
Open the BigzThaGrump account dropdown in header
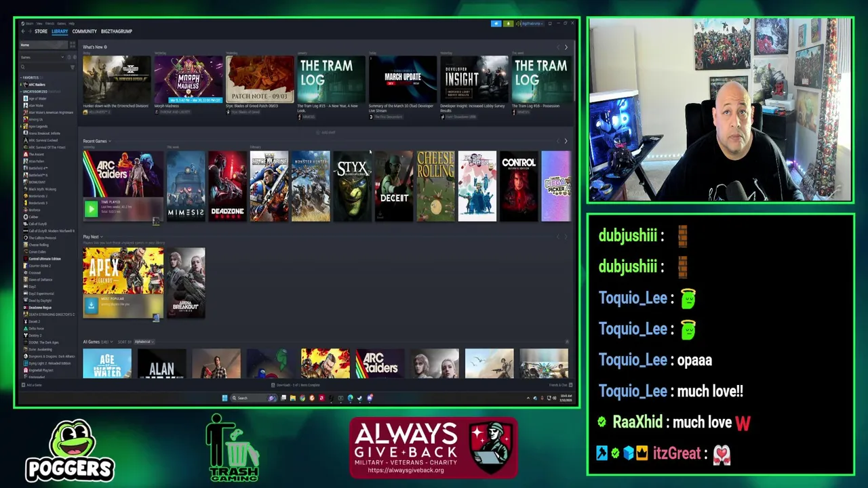[x=532, y=24]
